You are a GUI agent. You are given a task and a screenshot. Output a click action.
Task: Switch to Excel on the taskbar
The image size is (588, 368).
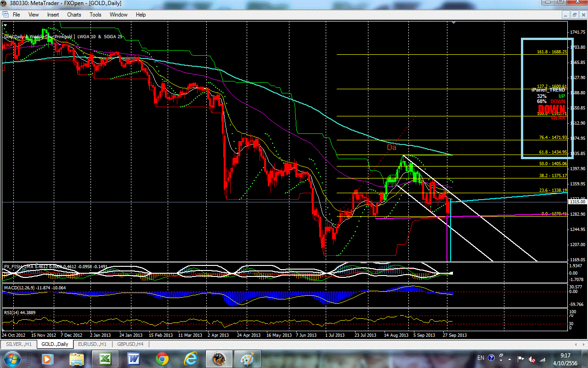tap(106, 358)
